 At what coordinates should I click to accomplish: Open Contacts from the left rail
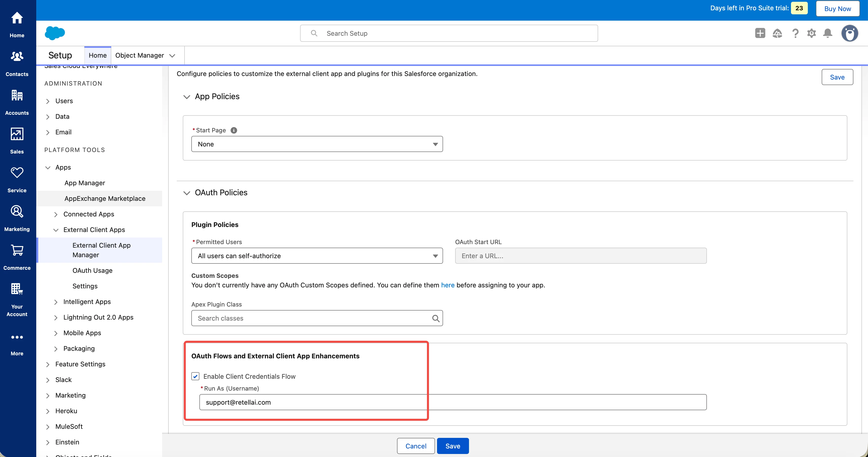17,63
